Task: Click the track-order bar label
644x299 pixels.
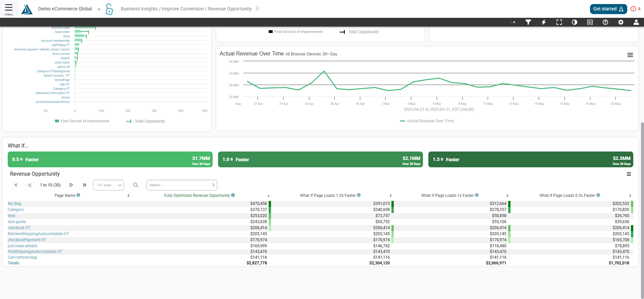Action: (62, 32)
